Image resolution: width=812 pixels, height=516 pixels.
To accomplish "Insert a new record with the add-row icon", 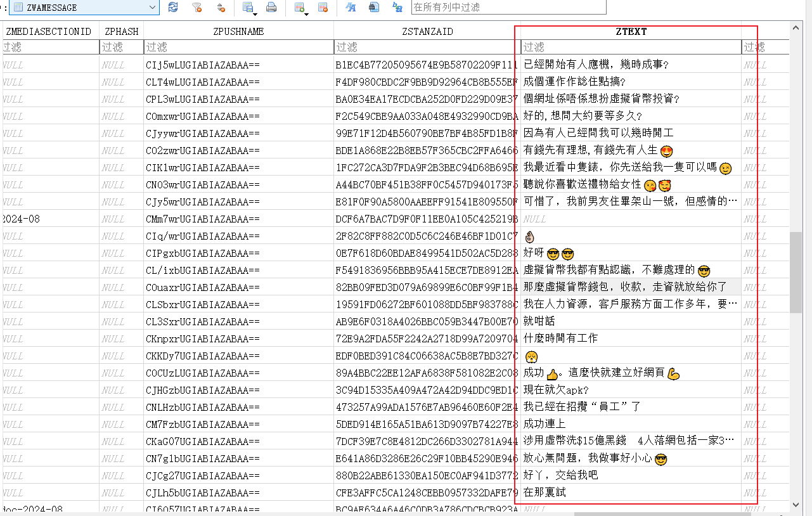I will pos(299,8).
